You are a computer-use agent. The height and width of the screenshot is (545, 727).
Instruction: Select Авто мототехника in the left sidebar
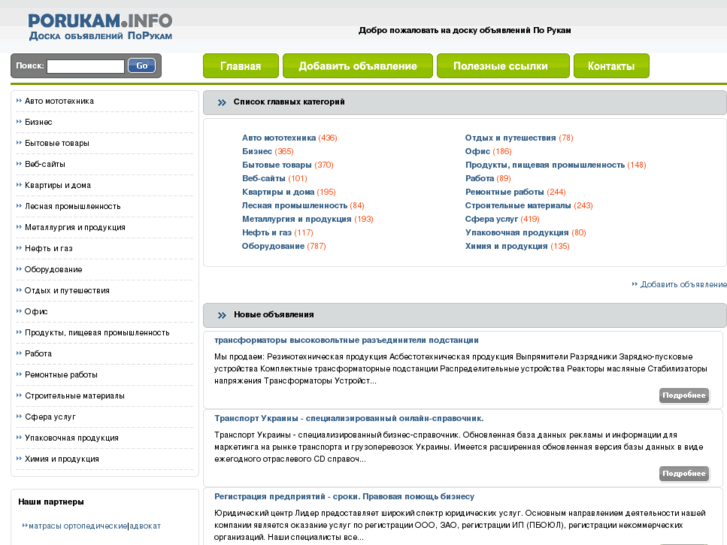[59, 101]
